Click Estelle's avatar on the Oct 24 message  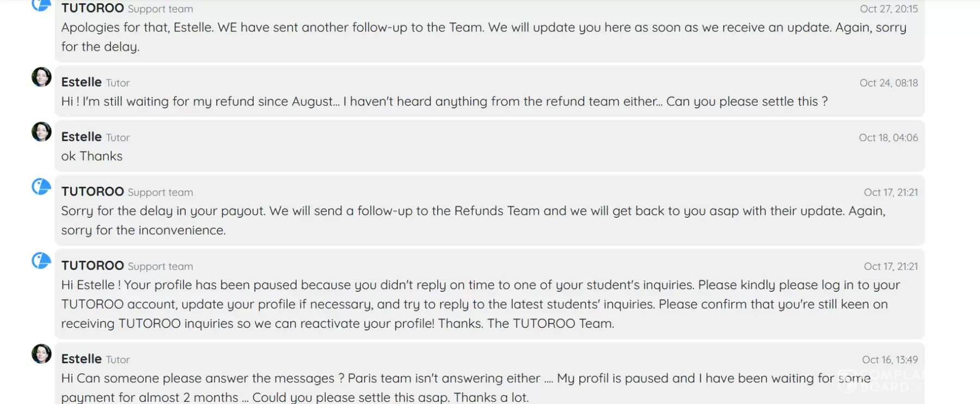(41, 77)
